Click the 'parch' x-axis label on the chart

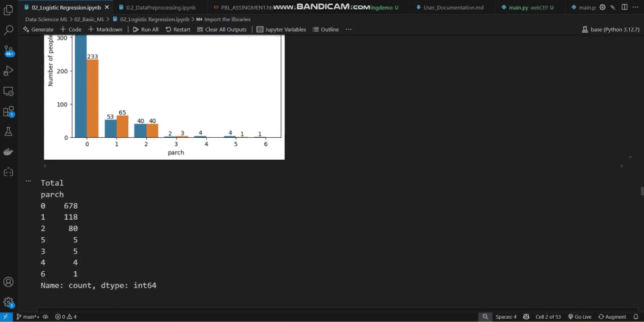click(176, 153)
